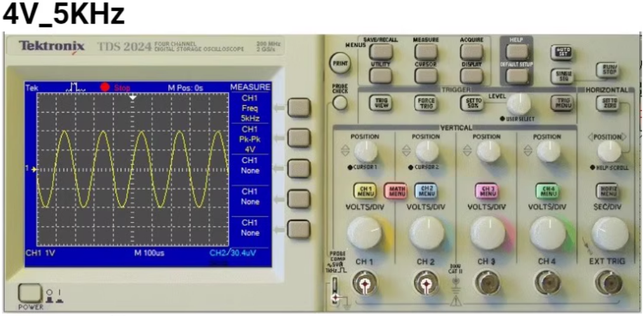Select the side button beside CH1 Freq

(x=298, y=107)
